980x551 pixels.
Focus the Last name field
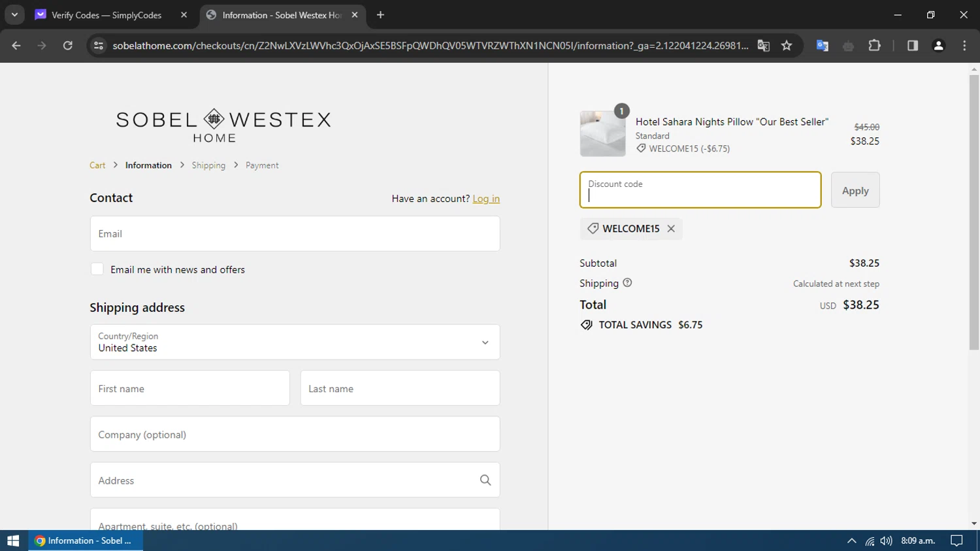coord(400,388)
